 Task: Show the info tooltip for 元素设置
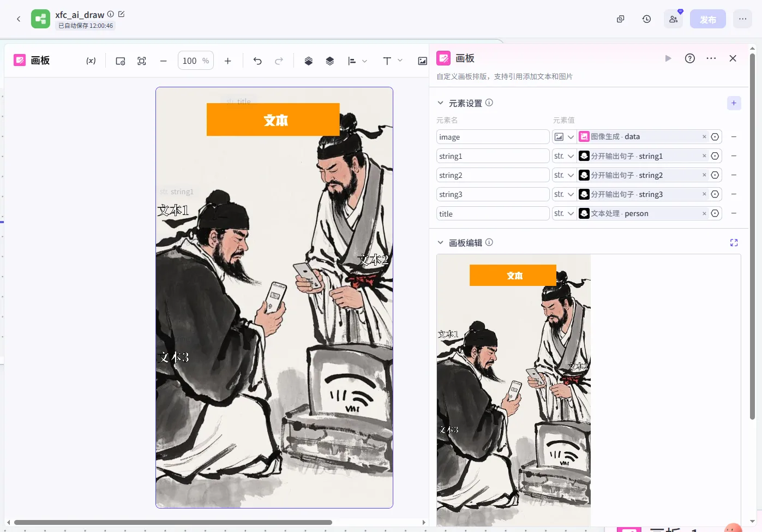tap(489, 103)
